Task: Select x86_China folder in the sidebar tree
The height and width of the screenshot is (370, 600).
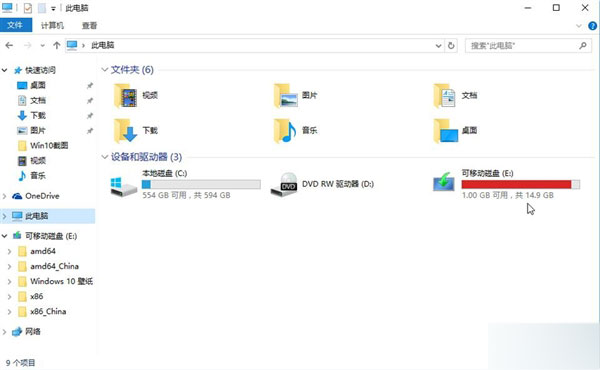Action: click(x=48, y=311)
